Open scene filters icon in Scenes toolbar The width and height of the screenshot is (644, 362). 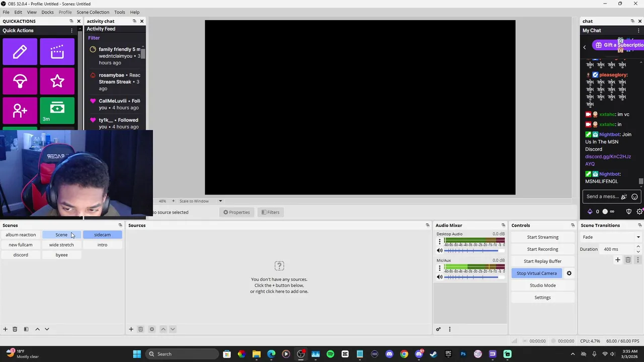26,329
